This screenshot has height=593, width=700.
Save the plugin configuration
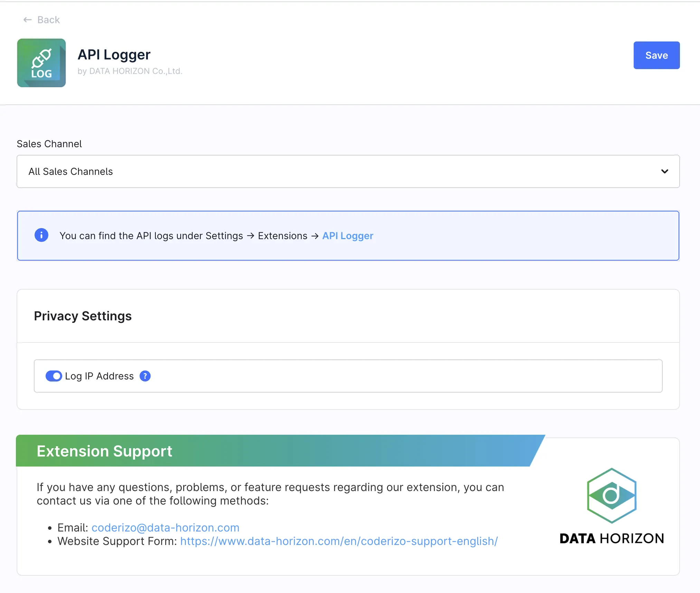(x=656, y=55)
